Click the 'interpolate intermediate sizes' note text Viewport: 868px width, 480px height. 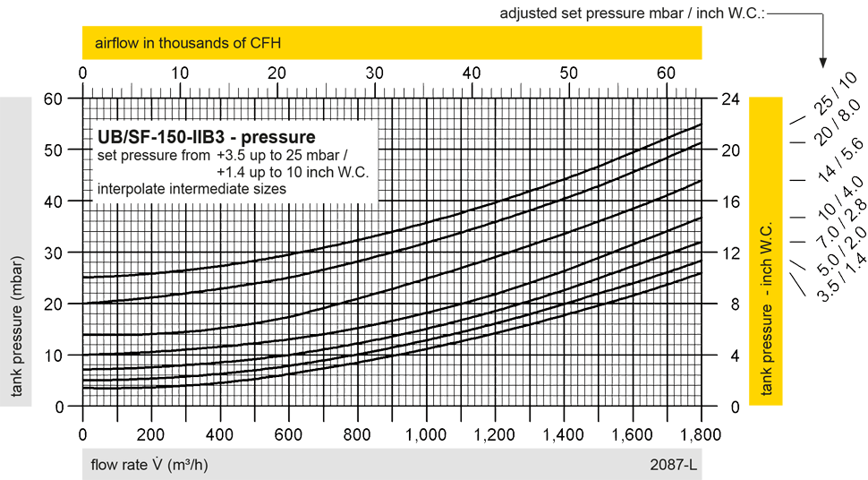[191, 188]
